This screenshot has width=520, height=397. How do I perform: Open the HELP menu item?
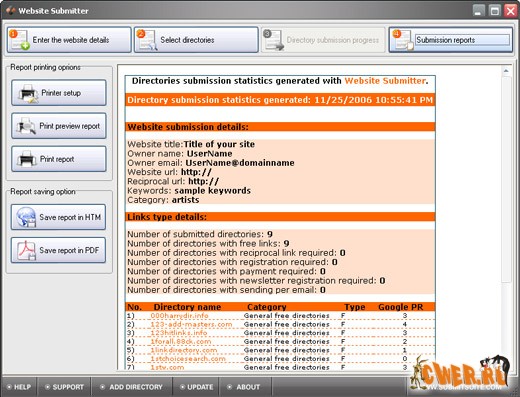[19, 387]
